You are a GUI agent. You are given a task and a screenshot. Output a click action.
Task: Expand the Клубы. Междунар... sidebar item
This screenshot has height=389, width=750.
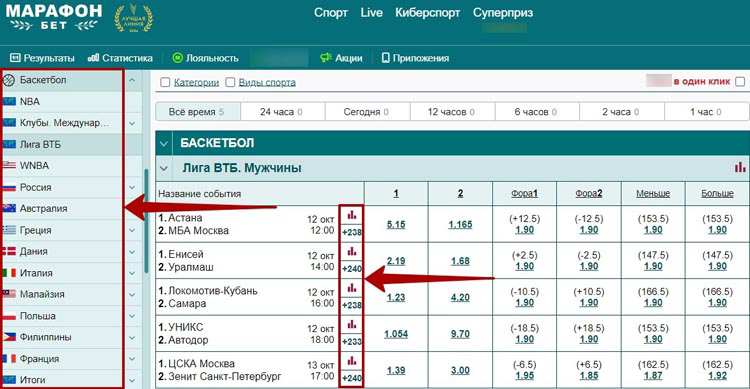click(x=132, y=123)
